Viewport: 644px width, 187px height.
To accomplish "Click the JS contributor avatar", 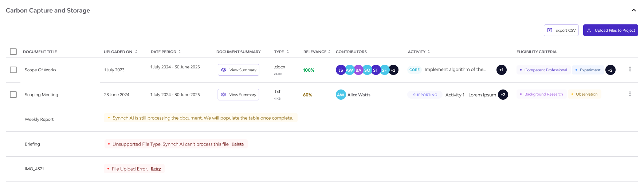I will 341,70.
